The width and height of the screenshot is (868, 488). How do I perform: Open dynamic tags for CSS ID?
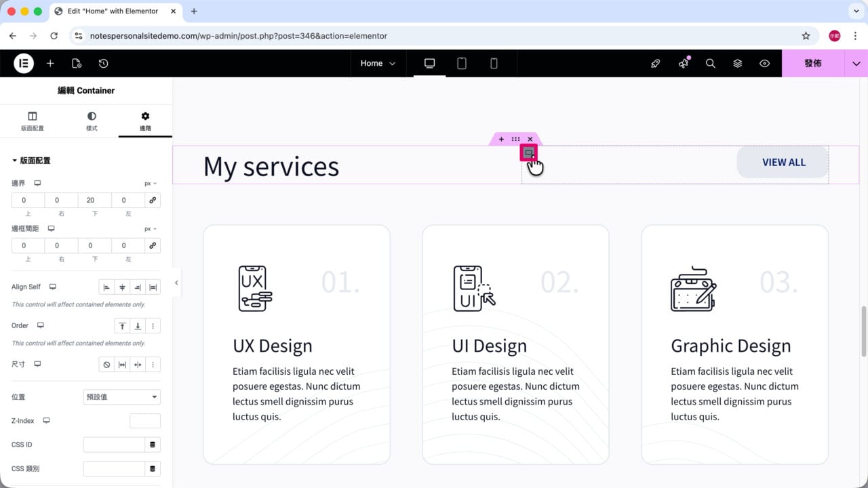pos(153,445)
